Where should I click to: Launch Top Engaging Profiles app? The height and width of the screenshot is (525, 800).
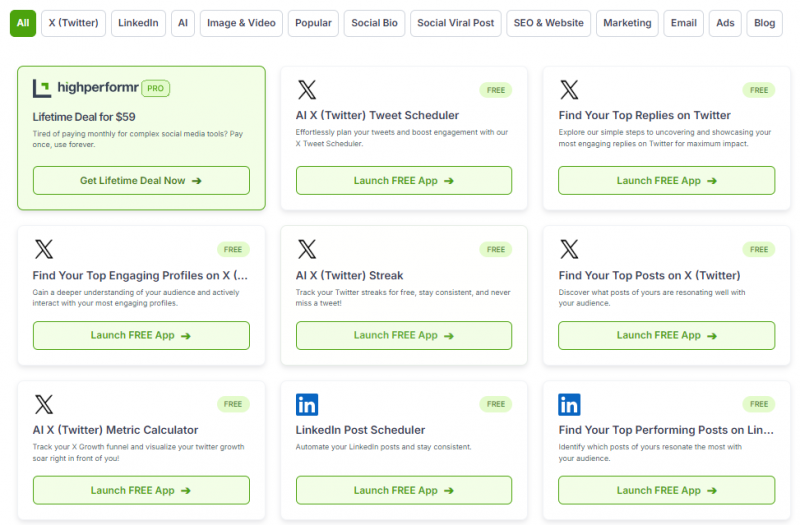141,336
